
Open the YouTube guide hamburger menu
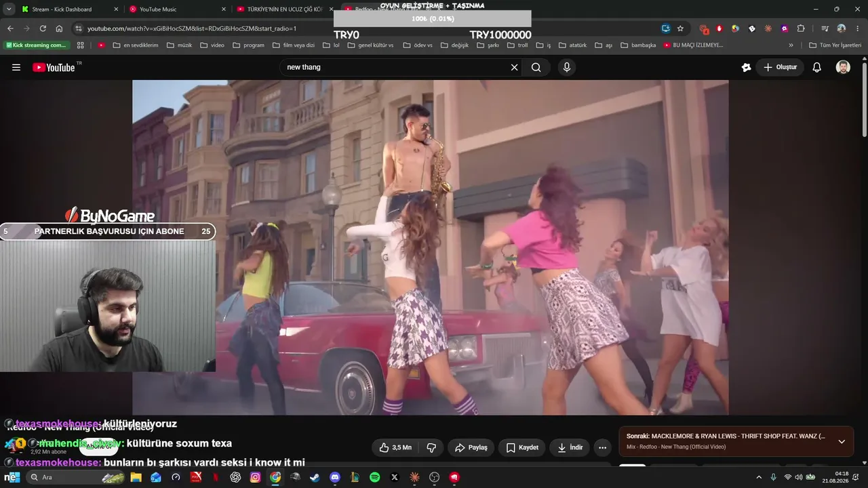[x=16, y=67]
